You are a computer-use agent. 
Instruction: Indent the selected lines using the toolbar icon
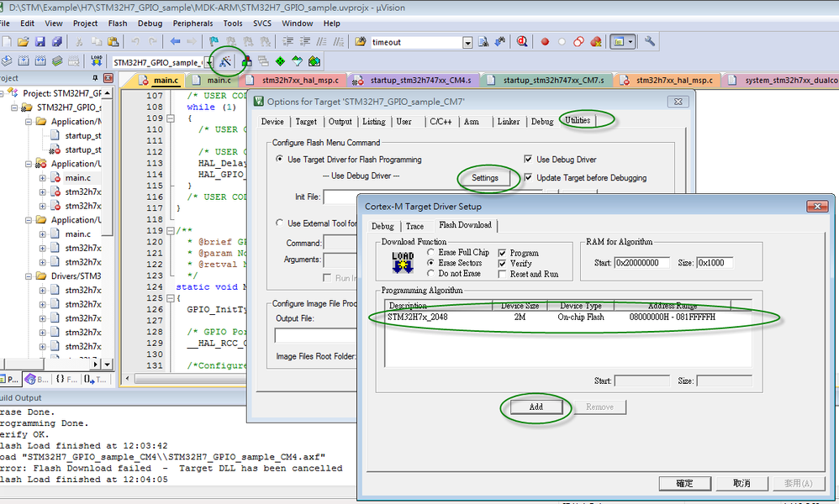pyautogui.click(x=288, y=42)
